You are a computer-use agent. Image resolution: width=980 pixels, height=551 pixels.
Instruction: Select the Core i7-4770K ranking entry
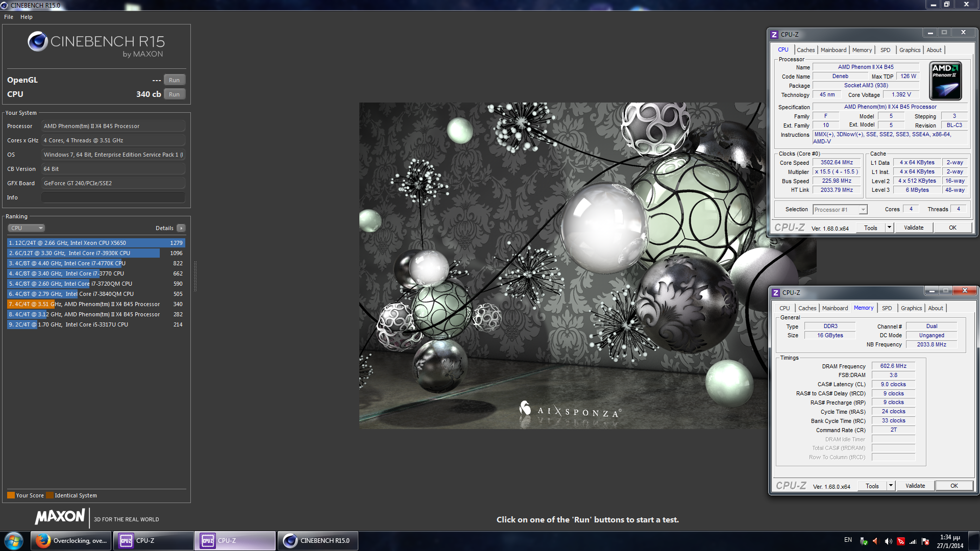96,263
